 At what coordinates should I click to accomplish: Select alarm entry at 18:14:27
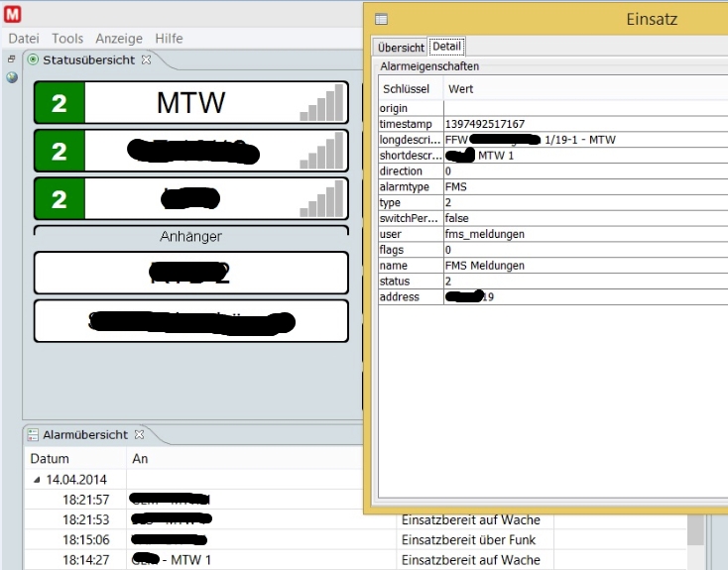[355, 559]
